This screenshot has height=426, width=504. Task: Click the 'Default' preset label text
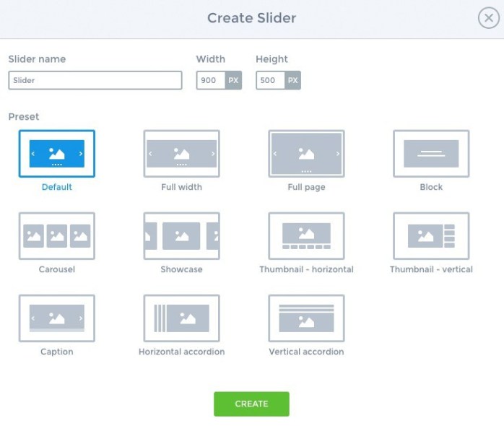click(57, 187)
